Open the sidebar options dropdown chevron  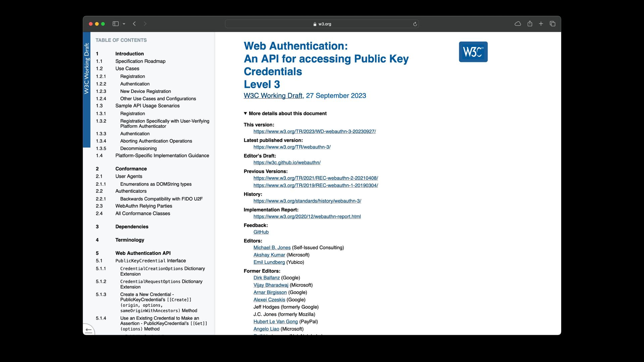click(x=124, y=24)
